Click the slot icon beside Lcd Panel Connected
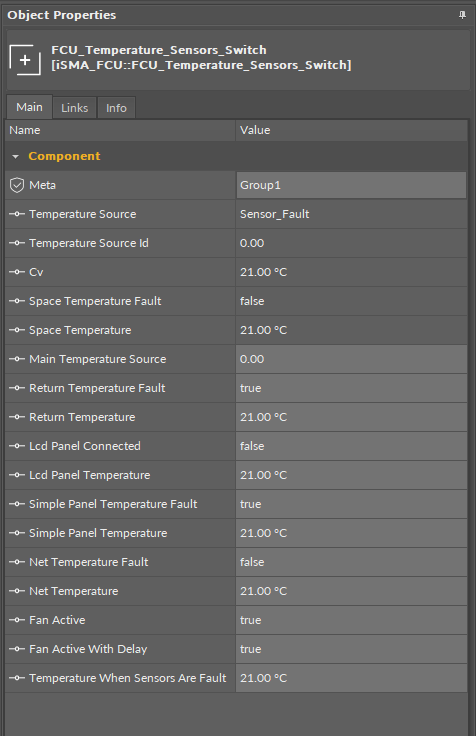Screen dimensions: 476x736 pyautogui.click(x=17, y=446)
